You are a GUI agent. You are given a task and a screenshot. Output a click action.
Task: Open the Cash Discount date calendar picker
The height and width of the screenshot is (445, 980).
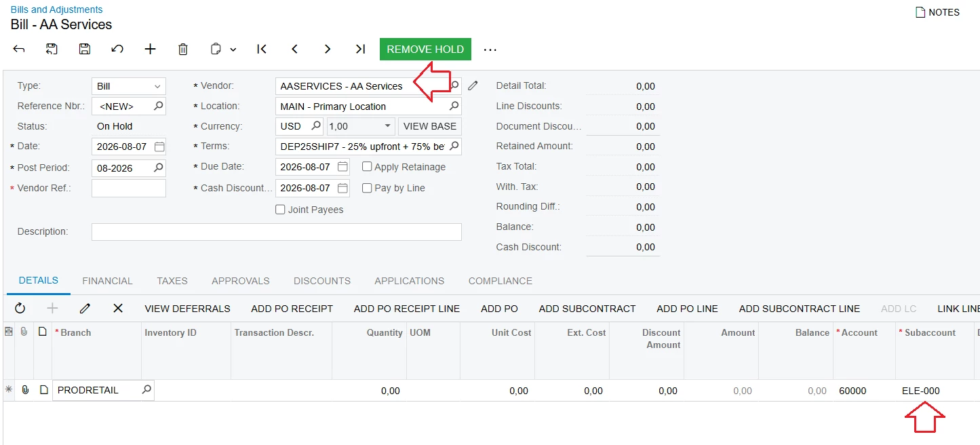pos(343,188)
